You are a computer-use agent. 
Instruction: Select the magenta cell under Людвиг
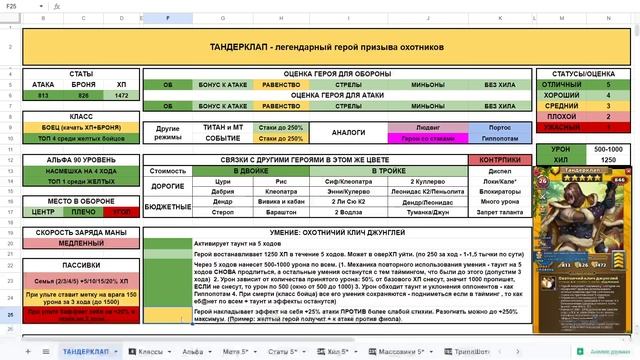(x=428, y=138)
